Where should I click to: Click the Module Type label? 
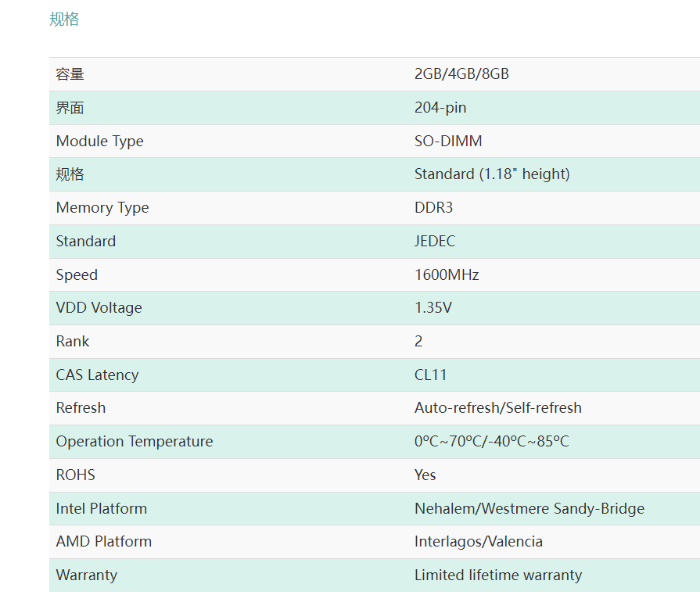[99, 141]
